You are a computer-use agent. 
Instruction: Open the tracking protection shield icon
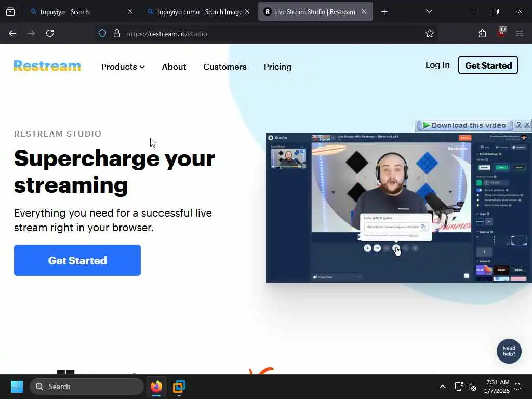pyautogui.click(x=102, y=34)
